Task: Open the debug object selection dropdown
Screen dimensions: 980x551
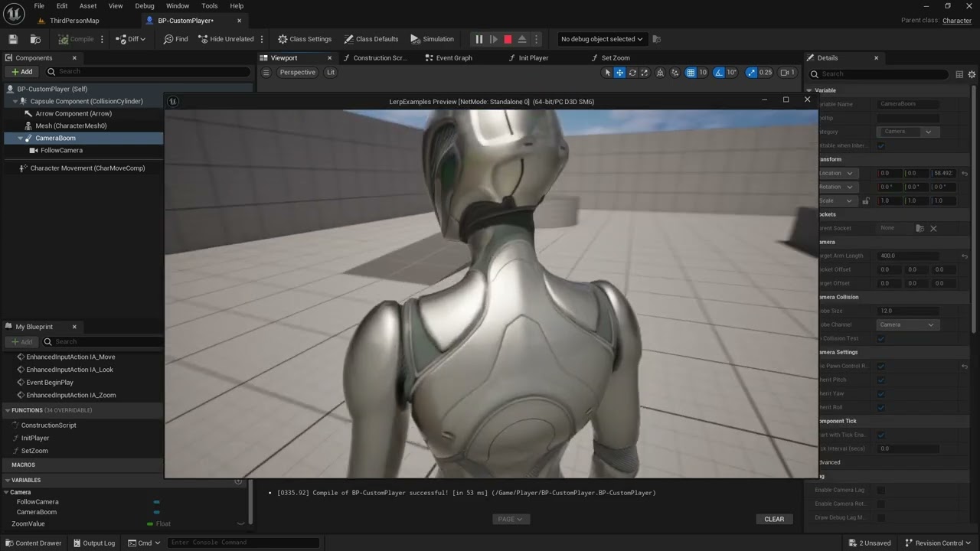Action: tap(602, 39)
